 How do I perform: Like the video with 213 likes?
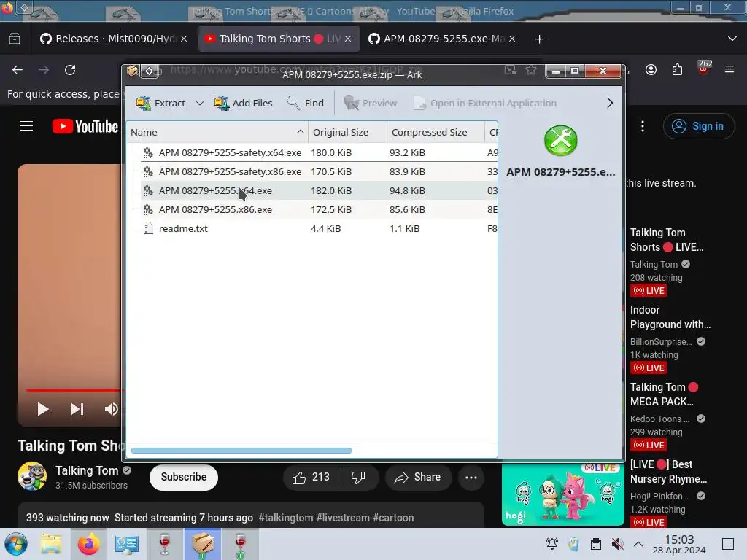coord(311,477)
